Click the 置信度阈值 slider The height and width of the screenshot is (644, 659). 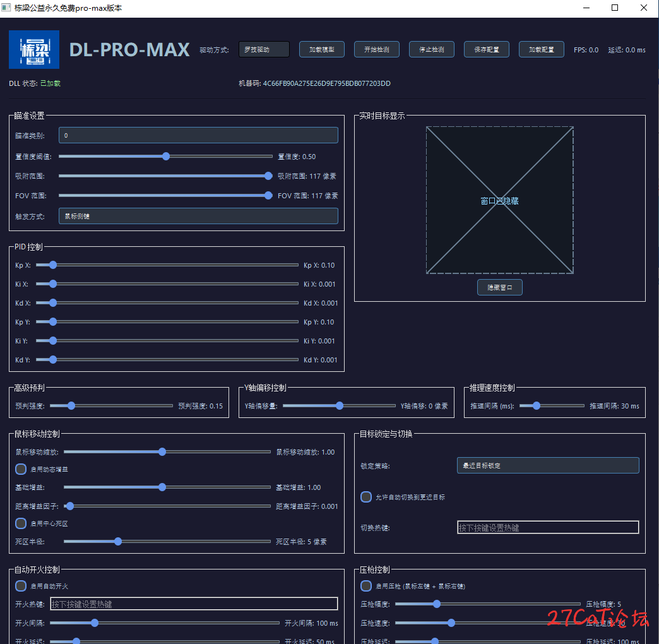coord(165,157)
